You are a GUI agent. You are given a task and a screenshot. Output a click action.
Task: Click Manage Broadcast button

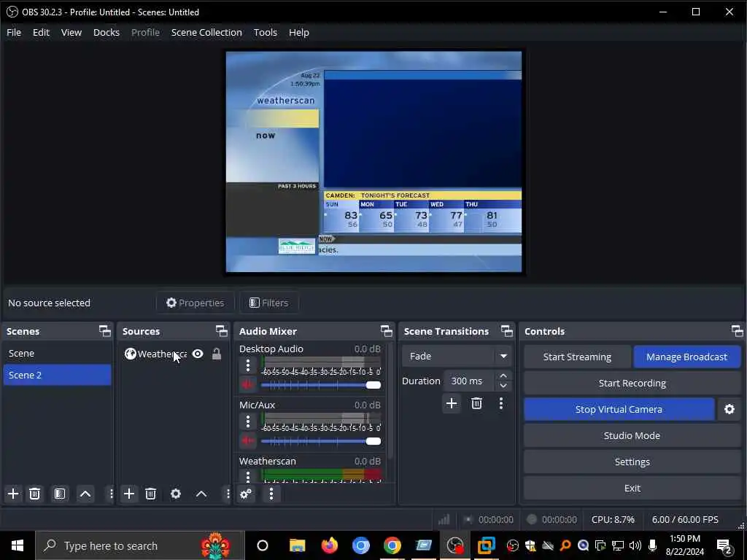coord(687,357)
